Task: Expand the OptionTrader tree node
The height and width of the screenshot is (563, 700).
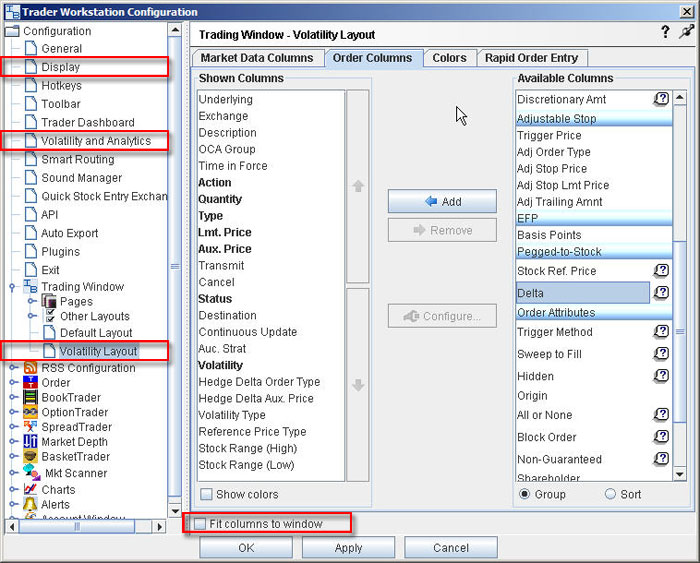Action: pos(13,412)
